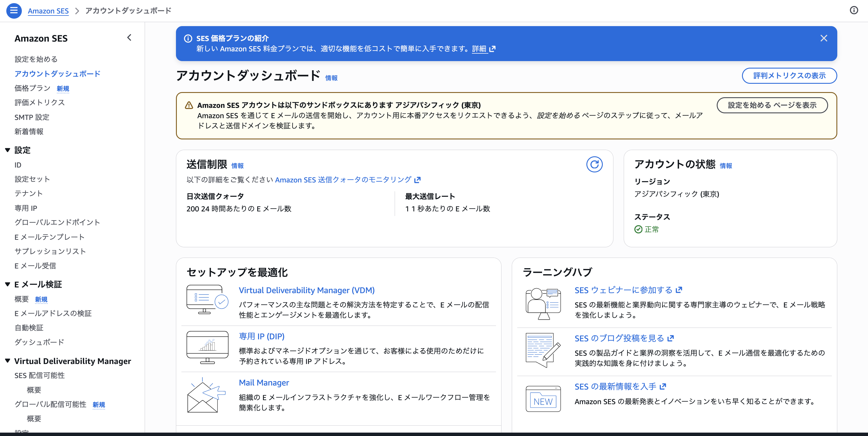
Task: Go to ID under 設定
Action: pos(18,165)
